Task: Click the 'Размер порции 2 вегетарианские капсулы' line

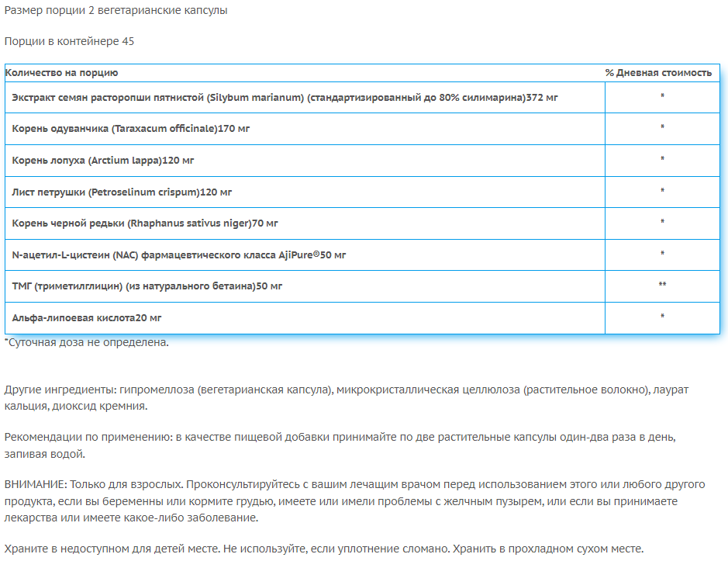Action: (x=116, y=11)
